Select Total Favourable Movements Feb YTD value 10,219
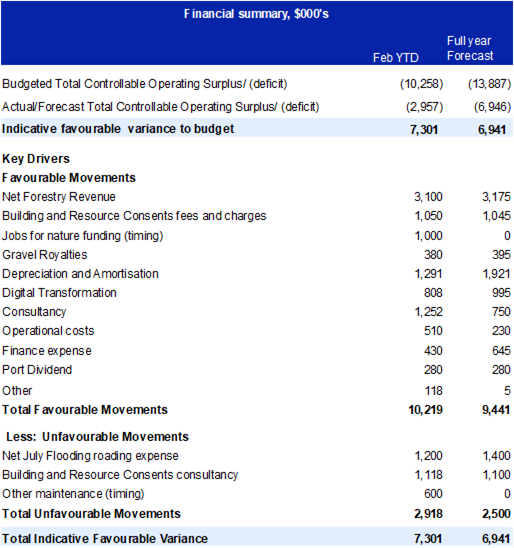 coord(426,410)
